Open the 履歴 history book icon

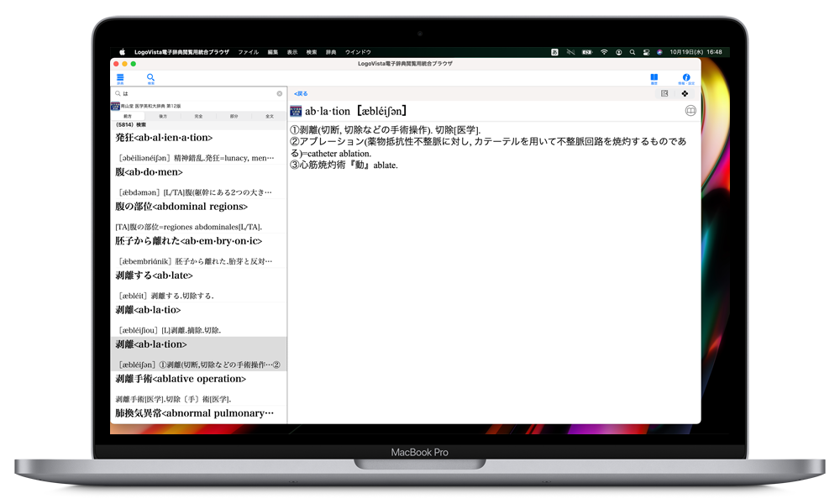[x=654, y=78]
